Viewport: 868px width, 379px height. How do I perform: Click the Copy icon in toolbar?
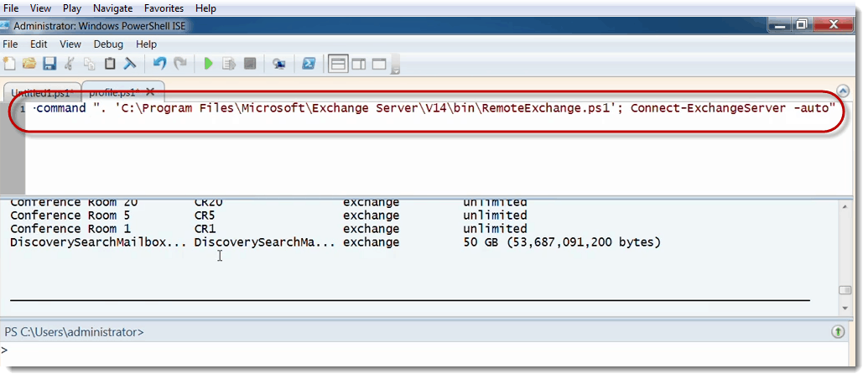pyautogui.click(x=90, y=65)
